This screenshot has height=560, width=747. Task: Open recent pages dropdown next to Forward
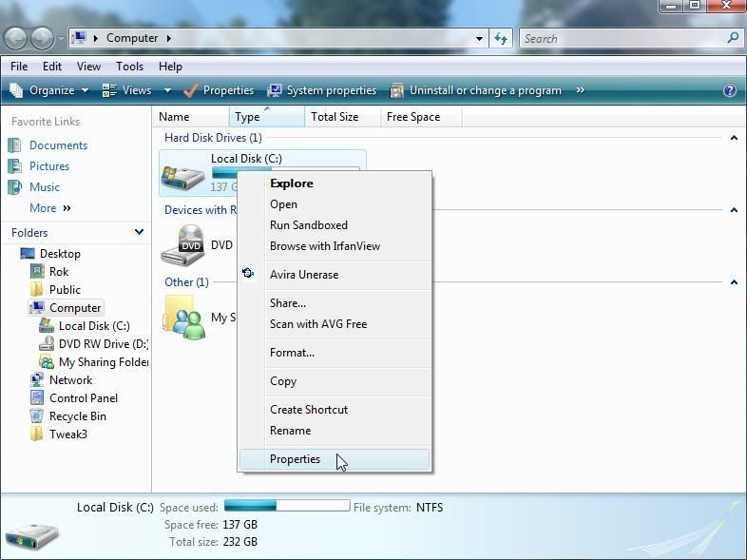pos(61,38)
